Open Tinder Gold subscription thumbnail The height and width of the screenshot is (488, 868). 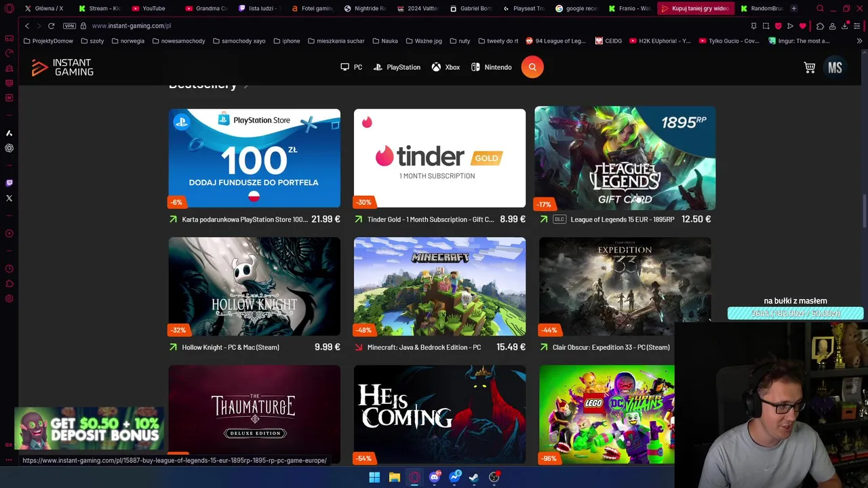tap(439, 158)
